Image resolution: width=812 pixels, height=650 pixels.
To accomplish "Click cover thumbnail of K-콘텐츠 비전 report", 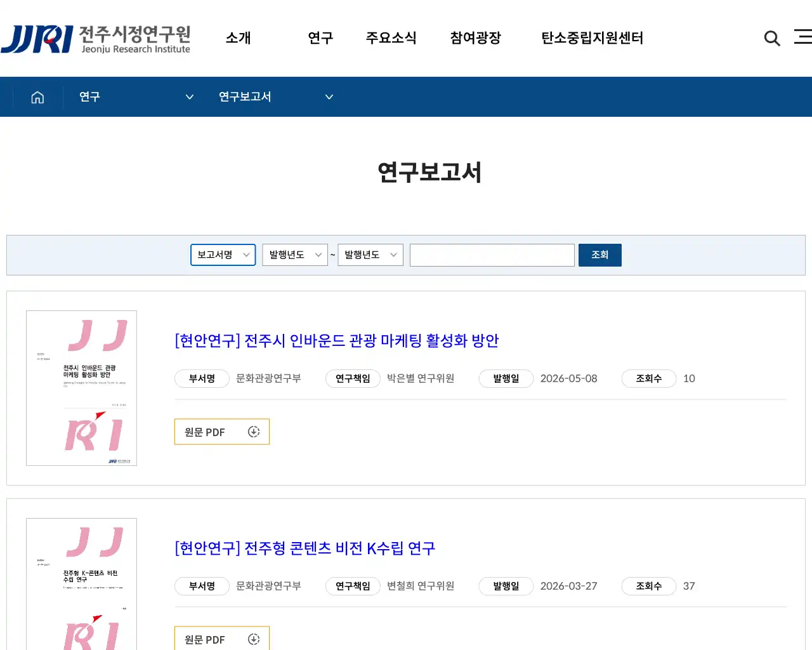I will [x=82, y=584].
